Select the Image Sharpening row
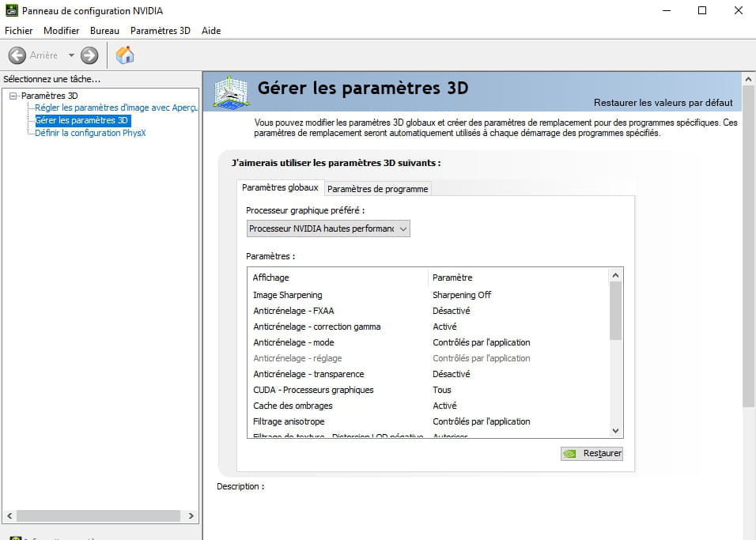 (428, 295)
